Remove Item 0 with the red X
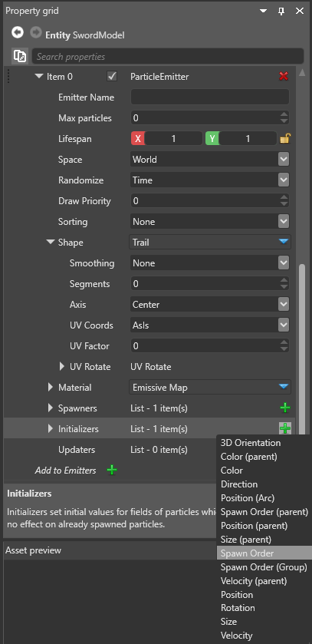The height and width of the screenshot is (644, 312). tap(284, 77)
